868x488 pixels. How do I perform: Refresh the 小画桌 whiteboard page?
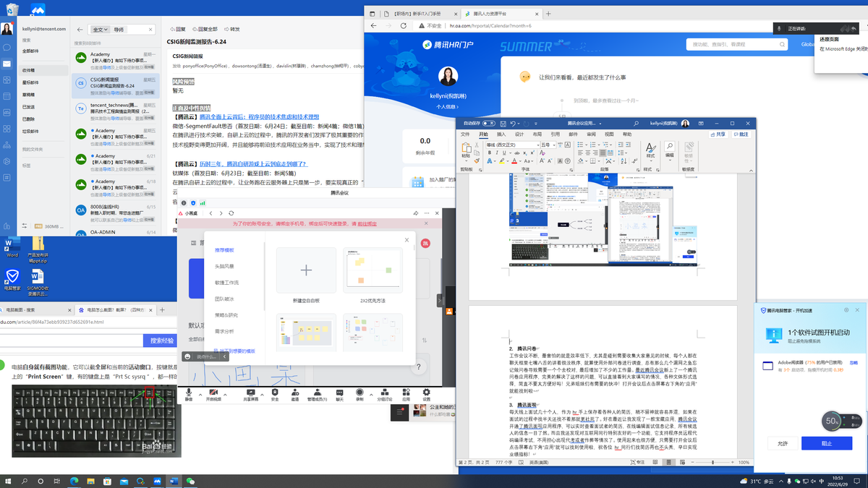point(231,213)
